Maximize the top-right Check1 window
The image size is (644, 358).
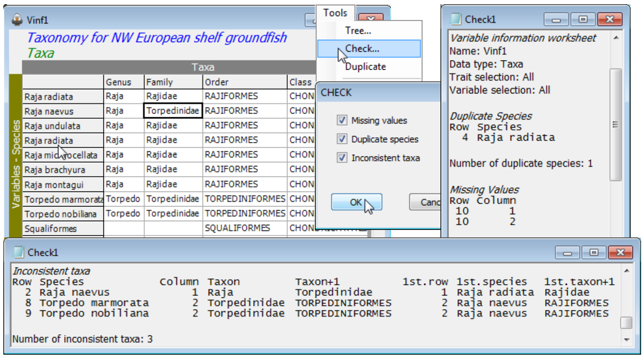point(583,19)
